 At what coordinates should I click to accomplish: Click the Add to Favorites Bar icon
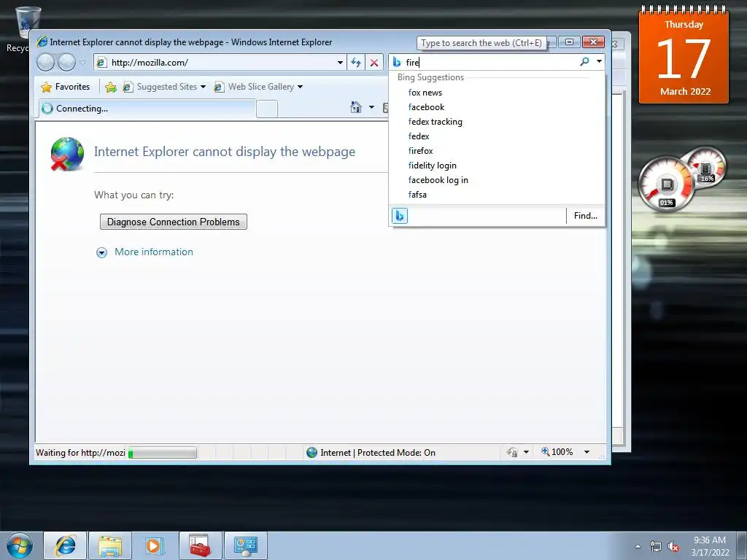coord(111,87)
